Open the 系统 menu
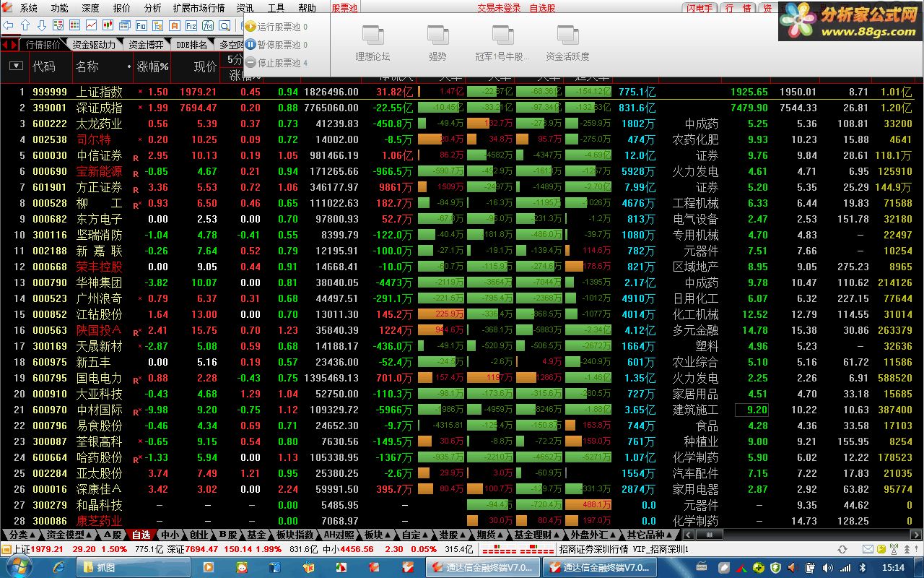 [x=29, y=8]
